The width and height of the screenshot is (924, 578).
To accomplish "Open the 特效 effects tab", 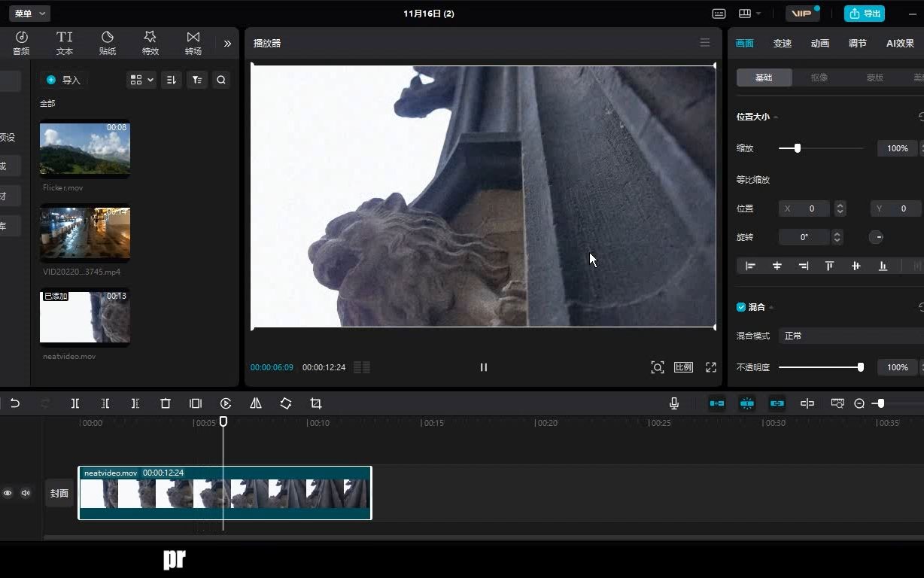I will [150, 43].
